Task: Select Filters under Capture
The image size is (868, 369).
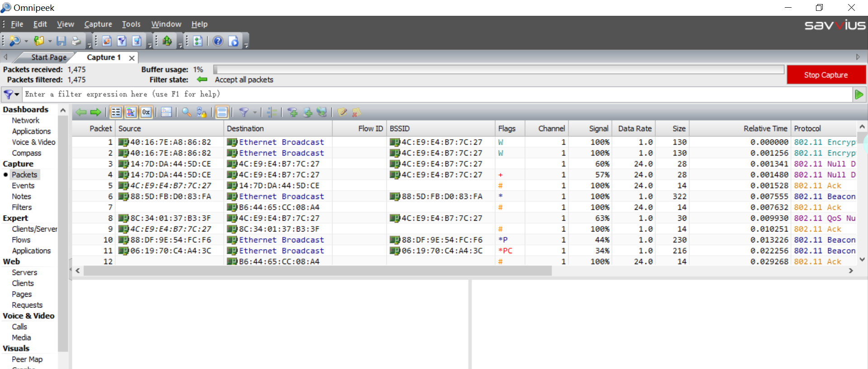Action: pos(22,207)
